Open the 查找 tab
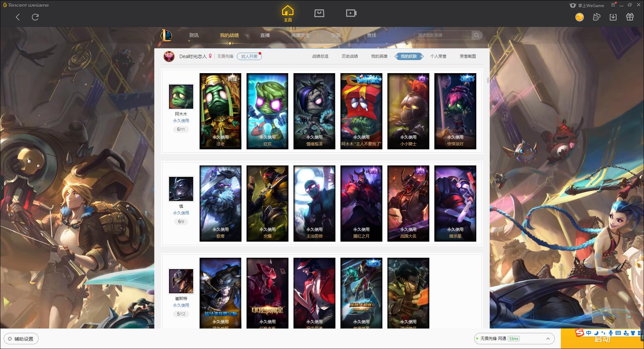The width and height of the screenshot is (644, 349). point(372,35)
